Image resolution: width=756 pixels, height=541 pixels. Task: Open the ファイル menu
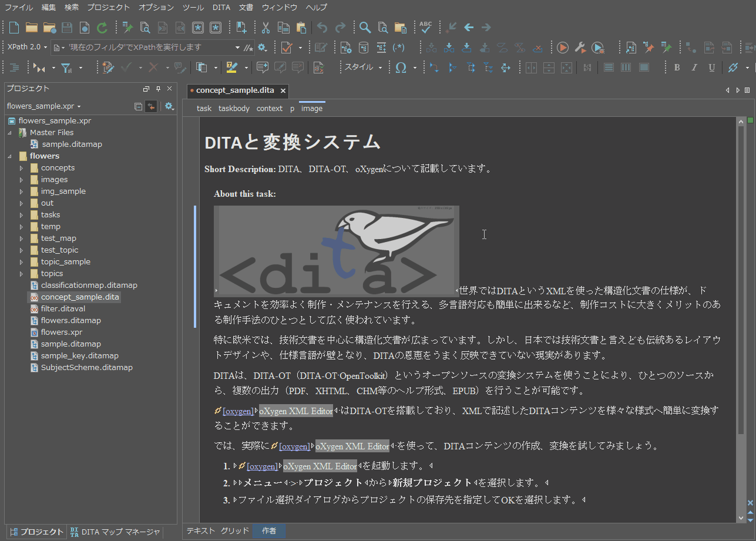(19, 8)
